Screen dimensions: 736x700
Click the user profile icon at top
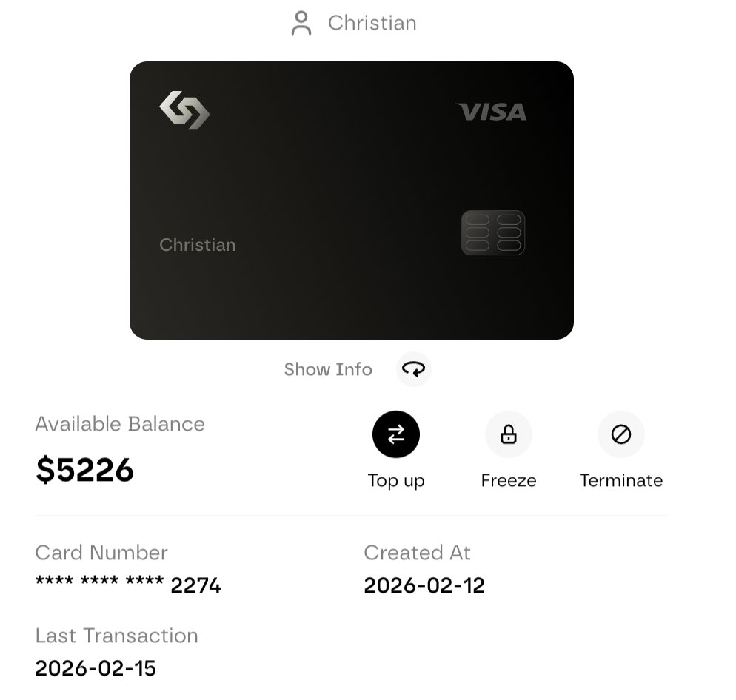pos(301,23)
